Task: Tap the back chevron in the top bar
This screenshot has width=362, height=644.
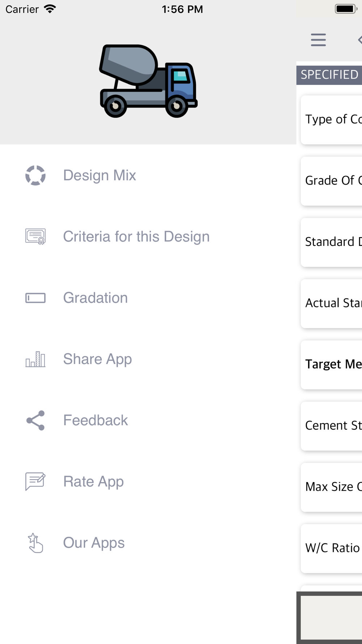Action: tap(360, 40)
